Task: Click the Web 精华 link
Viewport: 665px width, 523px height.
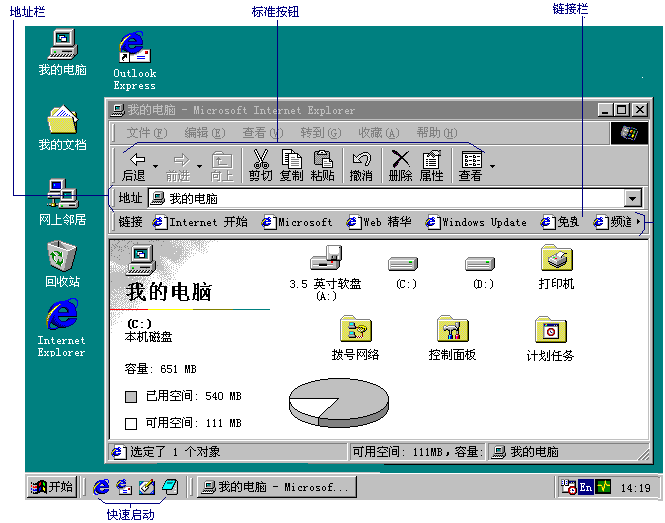Action: tap(379, 222)
